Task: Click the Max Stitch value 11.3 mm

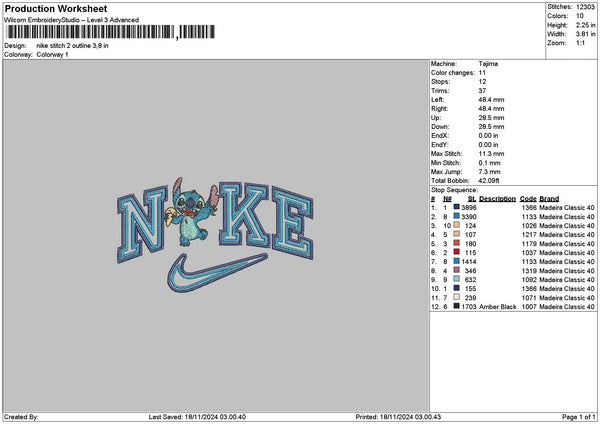Action: coord(491,154)
